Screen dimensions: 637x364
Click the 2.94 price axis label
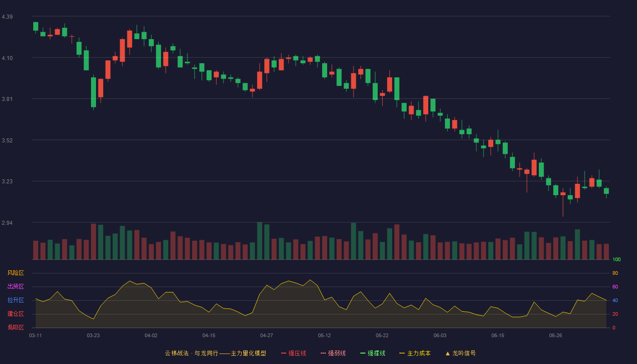[x=7, y=223]
